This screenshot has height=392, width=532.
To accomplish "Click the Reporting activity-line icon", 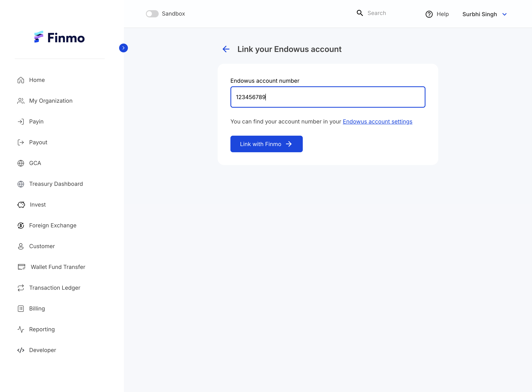I will coord(21,329).
